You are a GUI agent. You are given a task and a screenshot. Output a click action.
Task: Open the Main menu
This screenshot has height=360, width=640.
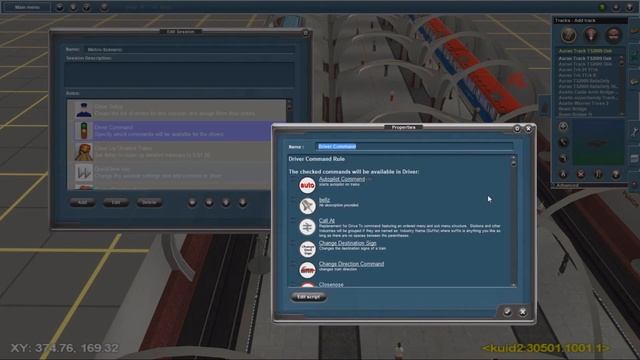[x=27, y=7]
